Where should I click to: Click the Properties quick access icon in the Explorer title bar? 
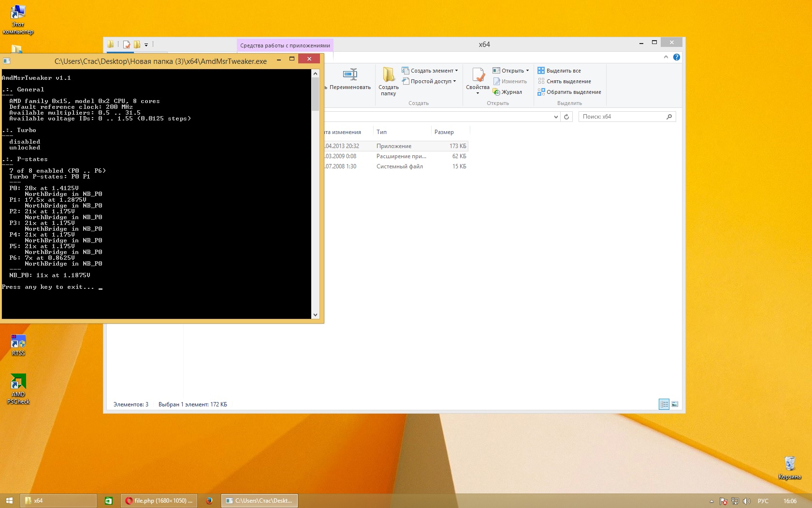pos(127,45)
